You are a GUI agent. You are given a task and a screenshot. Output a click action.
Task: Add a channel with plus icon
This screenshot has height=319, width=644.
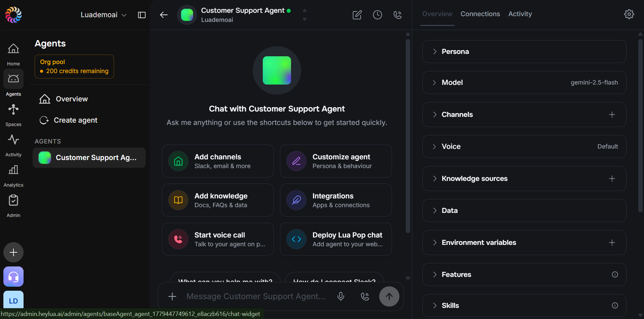click(x=612, y=115)
